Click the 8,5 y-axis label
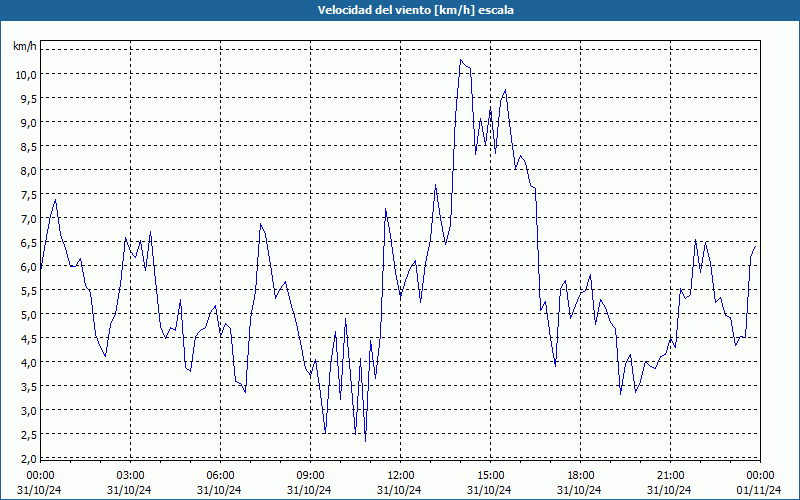Image resolution: width=800 pixels, height=500 pixels. pos(29,146)
